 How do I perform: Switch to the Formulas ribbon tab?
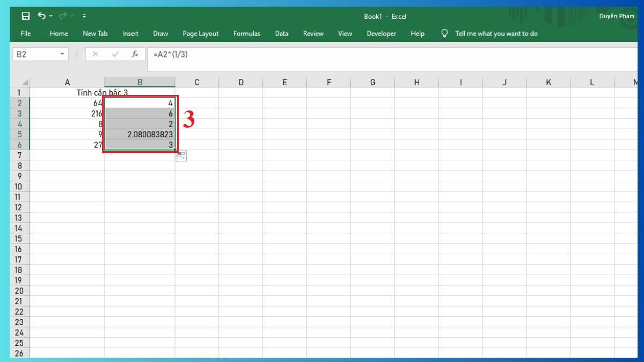tap(246, 33)
